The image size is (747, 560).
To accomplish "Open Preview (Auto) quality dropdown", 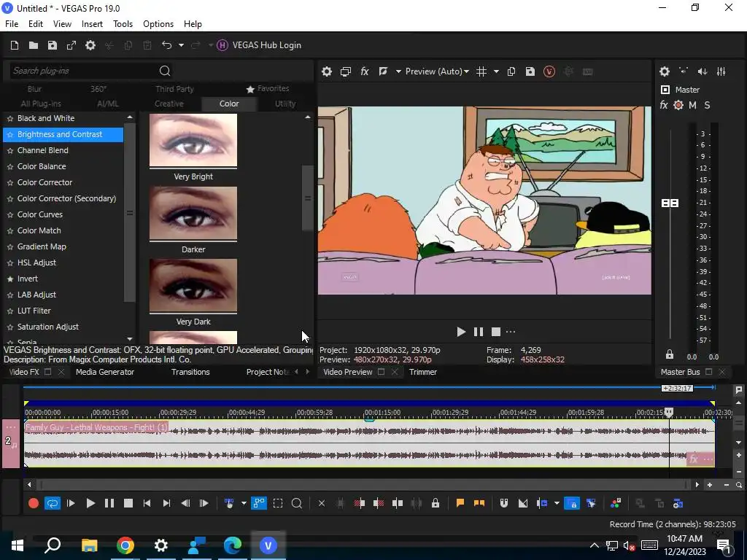I will [437, 71].
